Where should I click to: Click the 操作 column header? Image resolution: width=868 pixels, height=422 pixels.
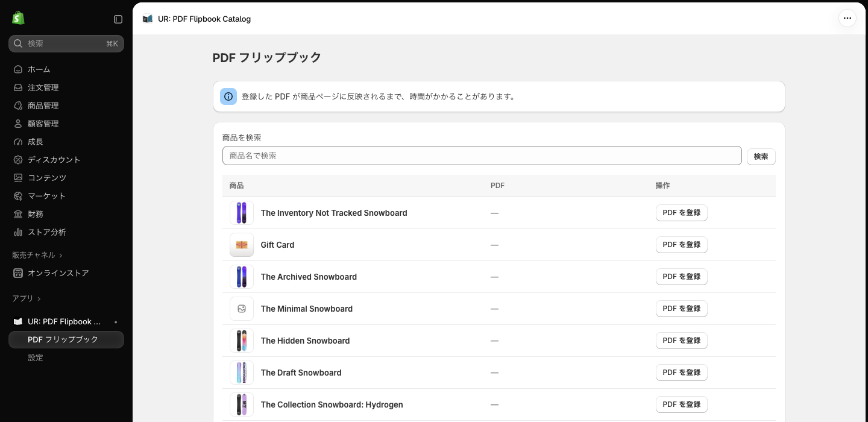coord(662,186)
